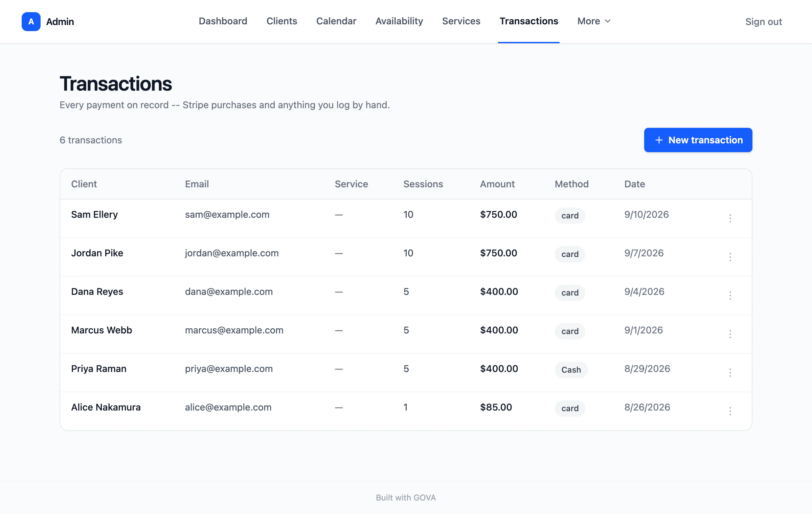Click the Built with GOVA footer text
This screenshot has width=812, height=514.
point(406,497)
